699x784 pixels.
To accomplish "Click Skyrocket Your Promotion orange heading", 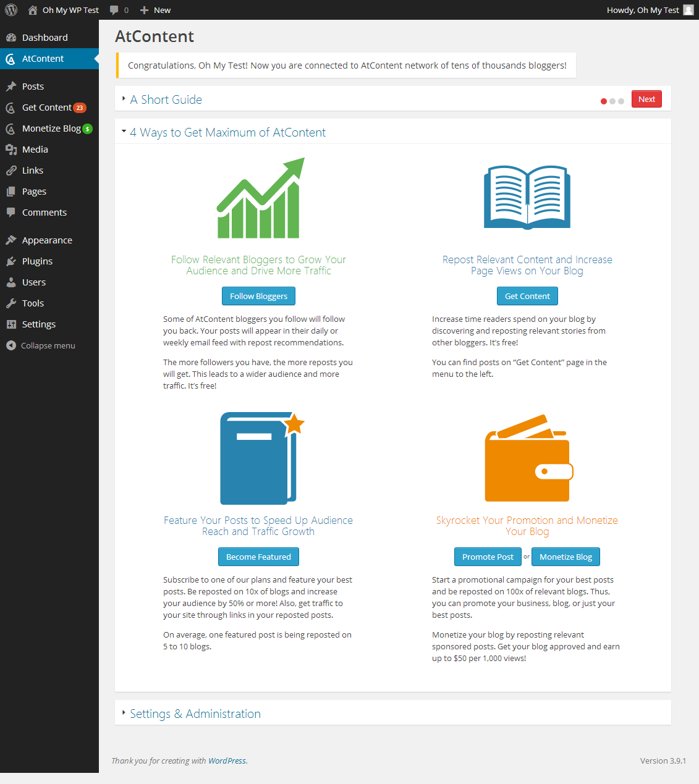I will (527, 526).
